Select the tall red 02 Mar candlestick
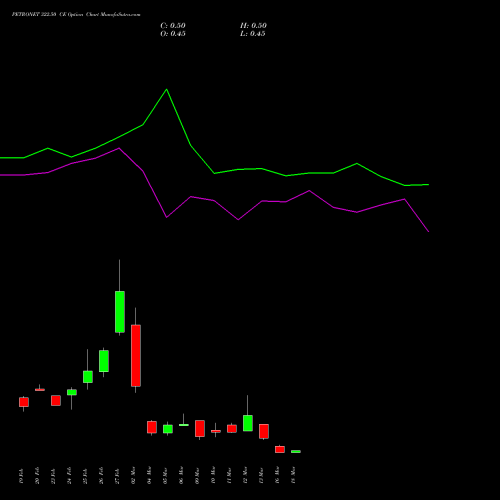This screenshot has width=500, height=500. (136, 355)
